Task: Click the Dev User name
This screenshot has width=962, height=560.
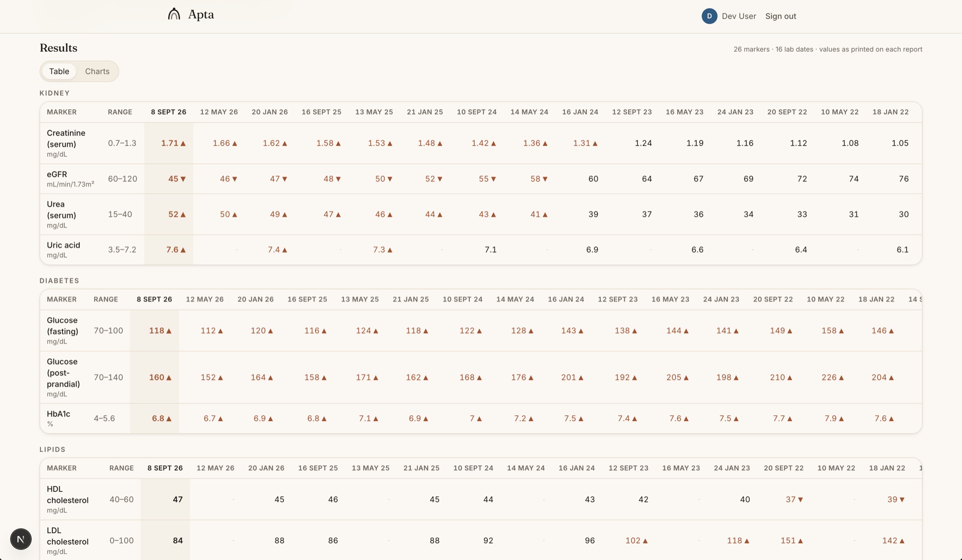Action: pyautogui.click(x=739, y=16)
